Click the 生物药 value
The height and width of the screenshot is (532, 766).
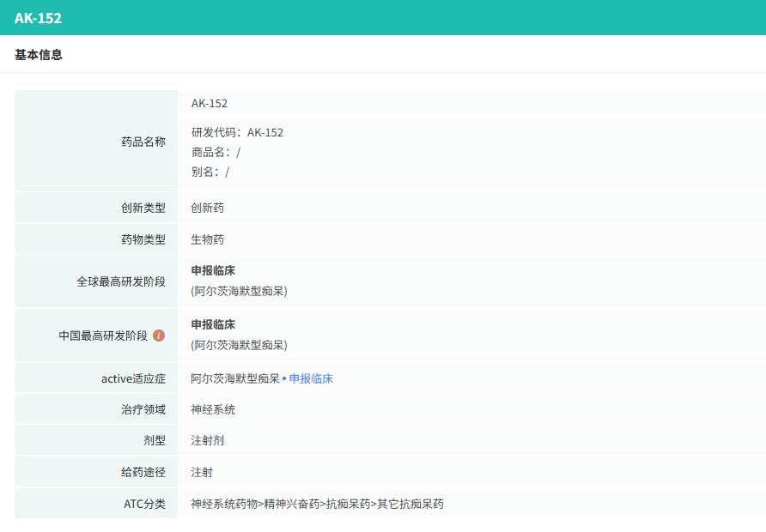[x=207, y=239]
